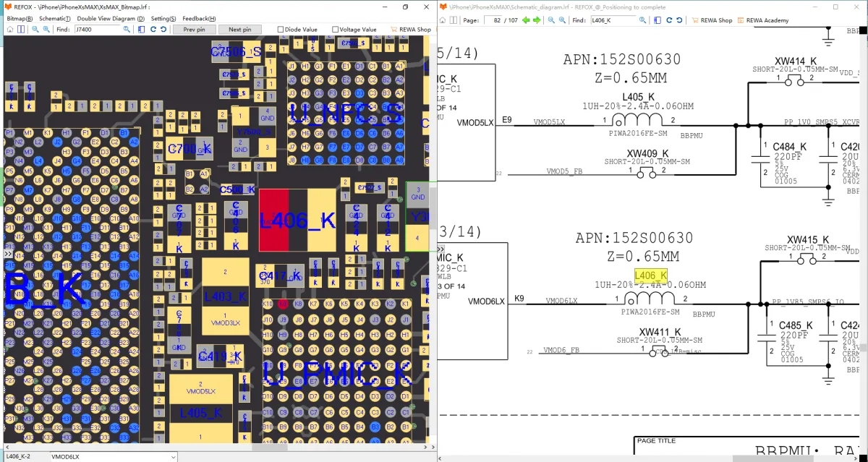Image resolution: width=868 pixels, height=462 pixels.
Task: Click the L405_K label in schematic
Action: (638, 96)
